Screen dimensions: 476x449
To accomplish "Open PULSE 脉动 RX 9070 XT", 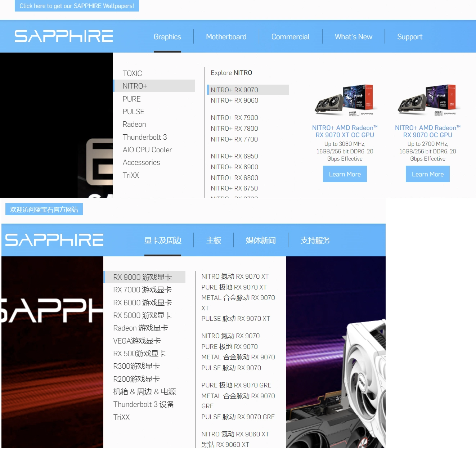I will click(x=236, y=319).
